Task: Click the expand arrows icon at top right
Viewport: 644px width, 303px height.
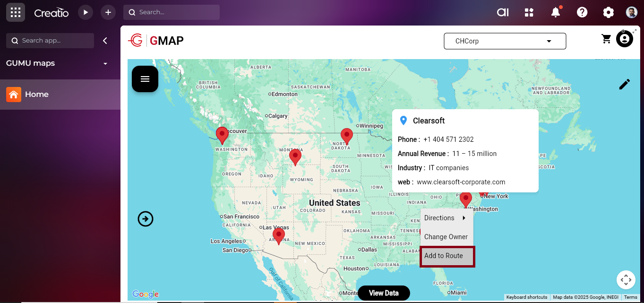Action: [x=634, y=31]
